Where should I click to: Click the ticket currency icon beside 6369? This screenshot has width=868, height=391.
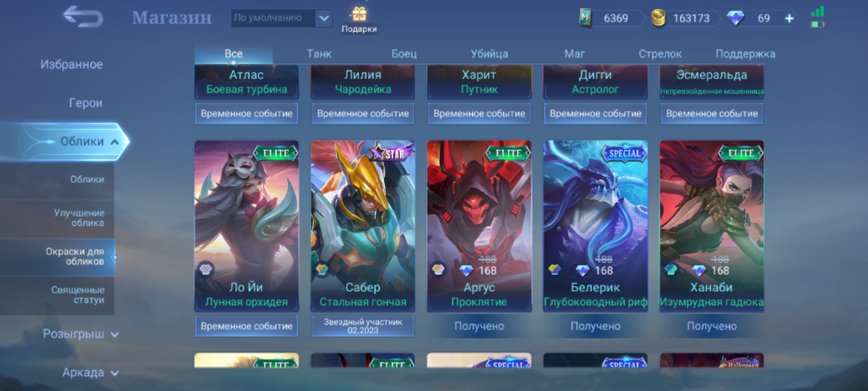pos(585,17)
